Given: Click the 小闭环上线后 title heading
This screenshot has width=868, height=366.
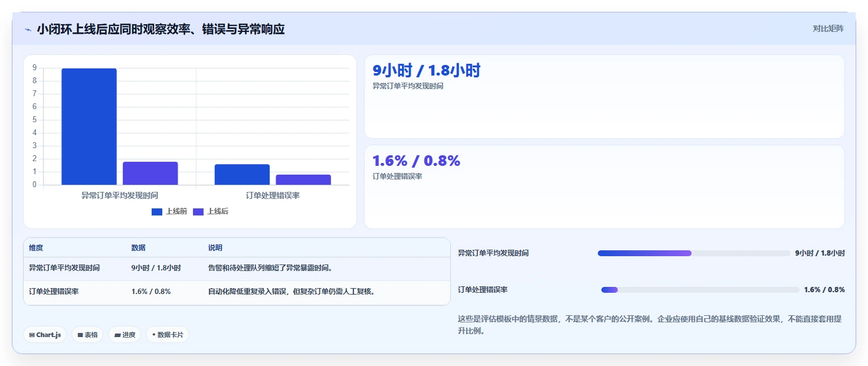Looking at the screenshot, I should pyautogui.click(x=161, y=29).
